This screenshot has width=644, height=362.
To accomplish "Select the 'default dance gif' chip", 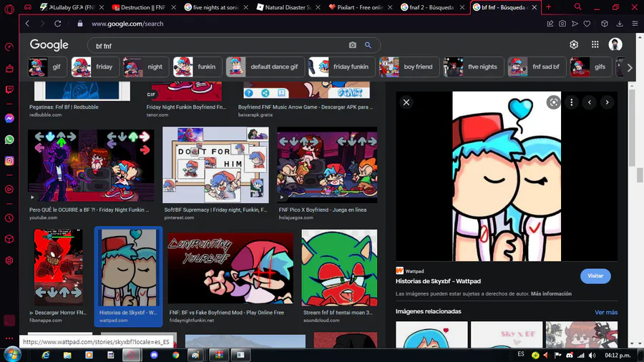I will [x=265, y=67].
